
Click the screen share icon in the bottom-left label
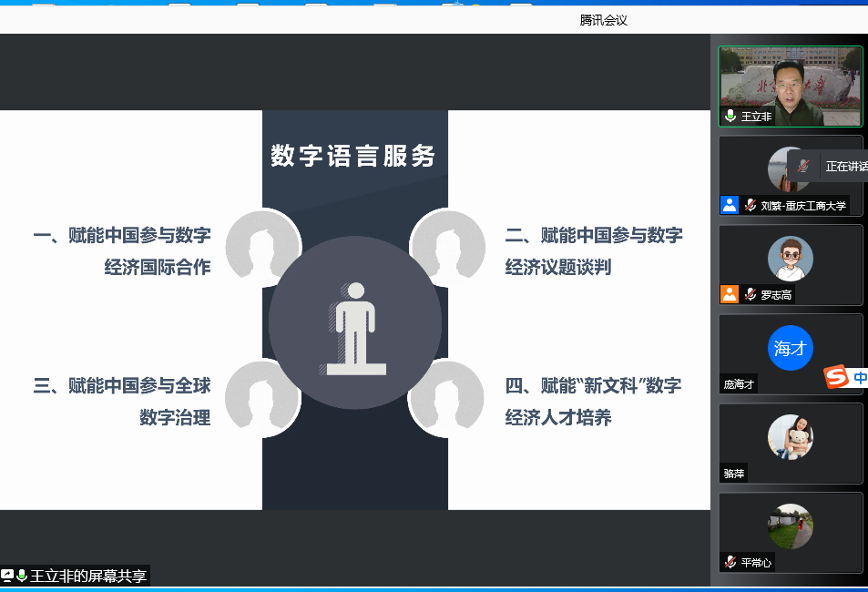pyautogui.click(x=7, y=576)
